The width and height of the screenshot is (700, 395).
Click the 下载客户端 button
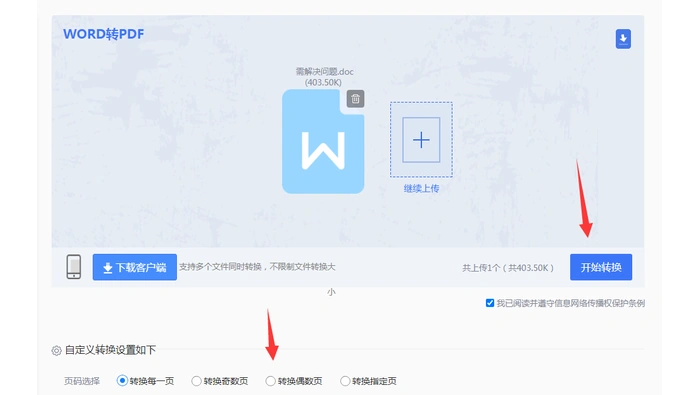[x=135, y=267]
